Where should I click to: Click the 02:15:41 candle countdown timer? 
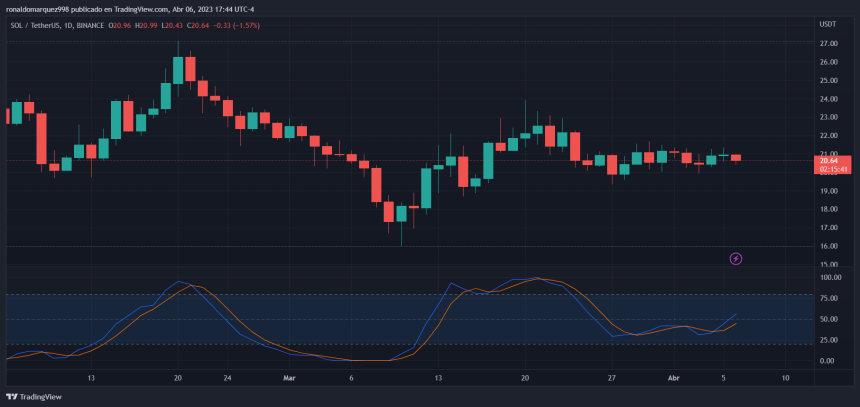828,169
